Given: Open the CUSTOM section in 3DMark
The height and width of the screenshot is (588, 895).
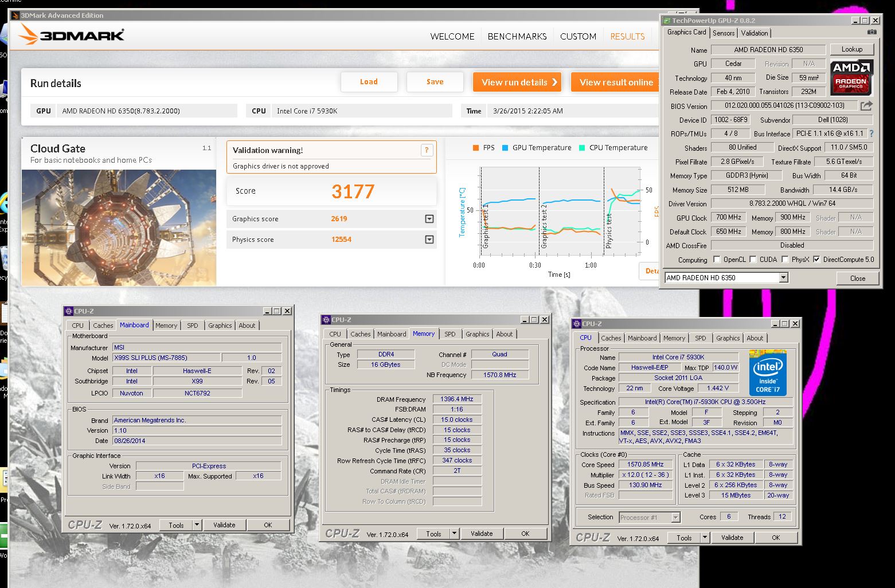Looking at the screenshot, I should click(578, 36).
